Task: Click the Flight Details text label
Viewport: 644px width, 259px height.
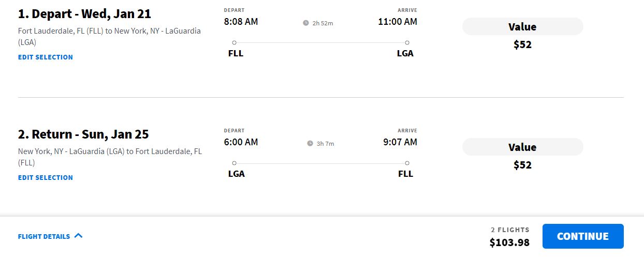Action: point(44,237)
